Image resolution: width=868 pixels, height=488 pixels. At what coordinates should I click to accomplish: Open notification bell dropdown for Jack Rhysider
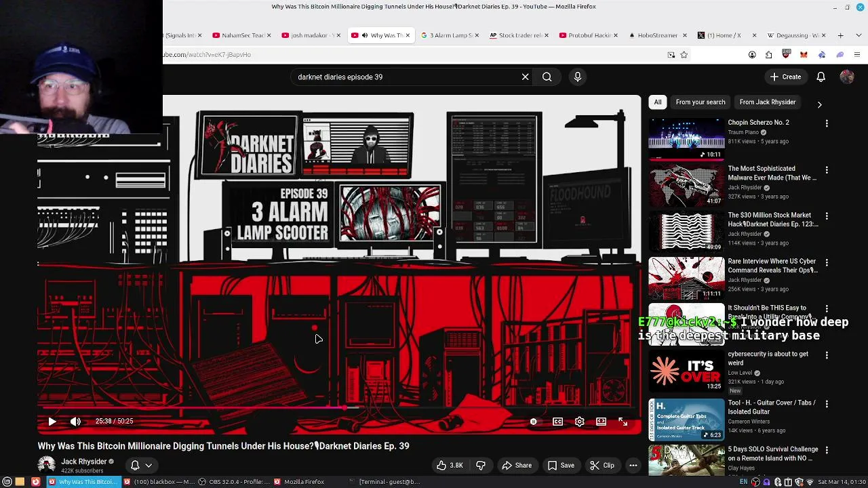(141, 466)
